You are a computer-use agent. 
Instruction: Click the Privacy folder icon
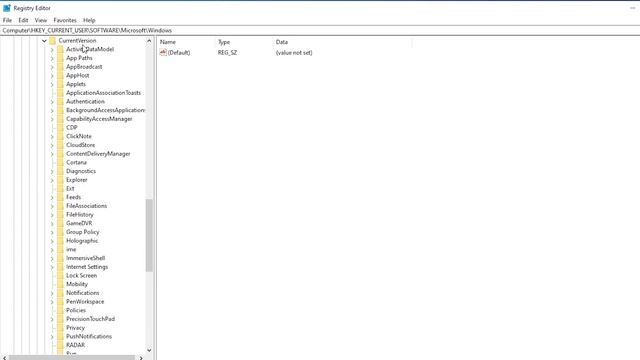pos(60,328)
